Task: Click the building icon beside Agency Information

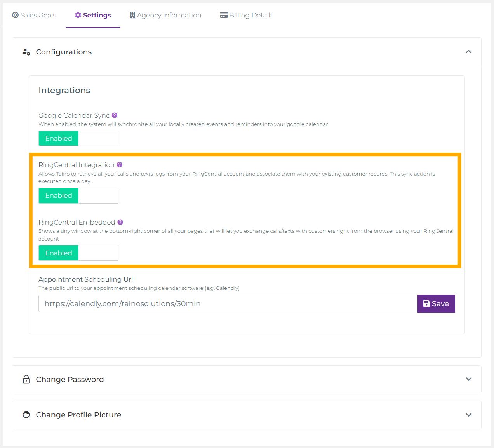Action: click(x=132, y=15)
